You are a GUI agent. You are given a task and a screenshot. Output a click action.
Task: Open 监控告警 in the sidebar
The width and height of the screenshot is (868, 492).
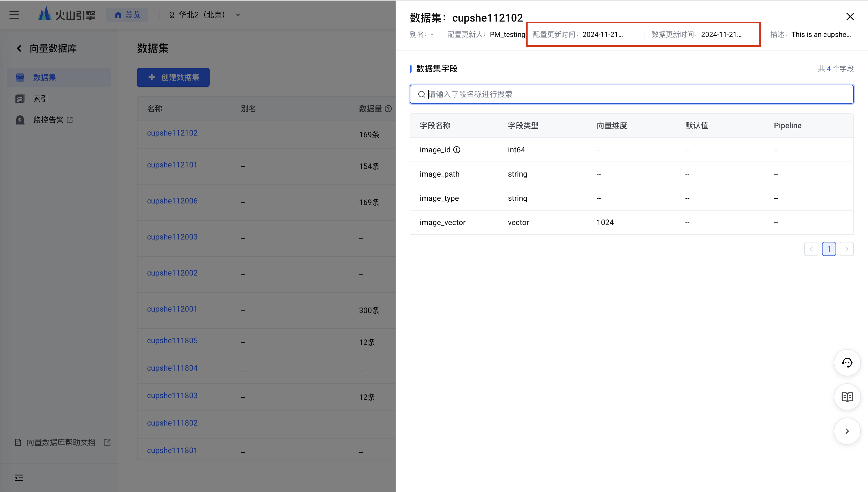pyautogui.click(x=48, y=120)
